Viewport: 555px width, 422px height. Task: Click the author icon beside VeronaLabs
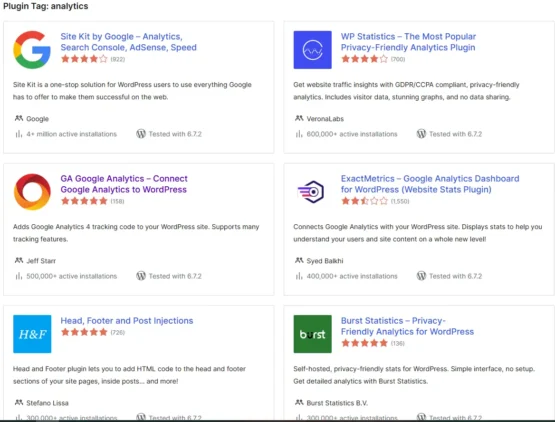coord(299,118)
